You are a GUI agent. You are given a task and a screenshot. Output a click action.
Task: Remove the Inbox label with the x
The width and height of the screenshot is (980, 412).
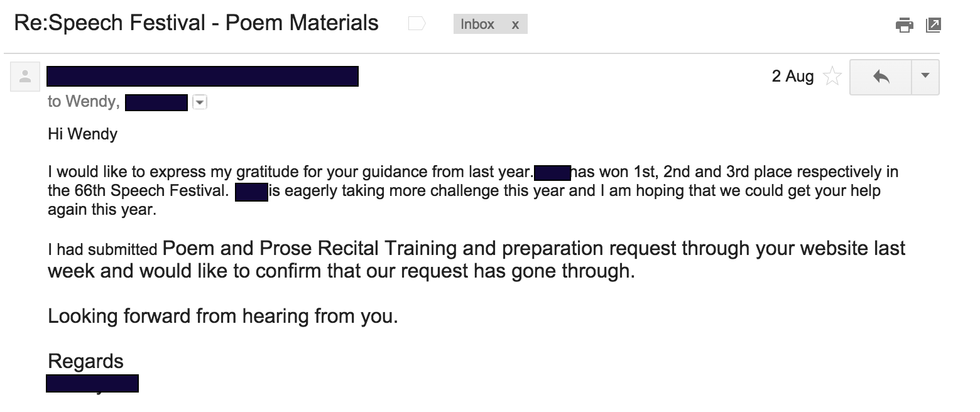515,24
